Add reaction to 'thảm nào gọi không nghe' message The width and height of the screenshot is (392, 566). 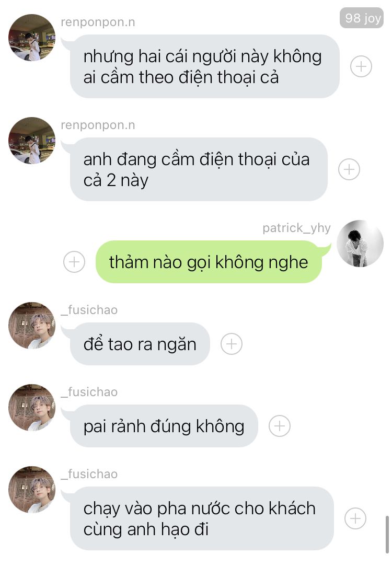74,262
